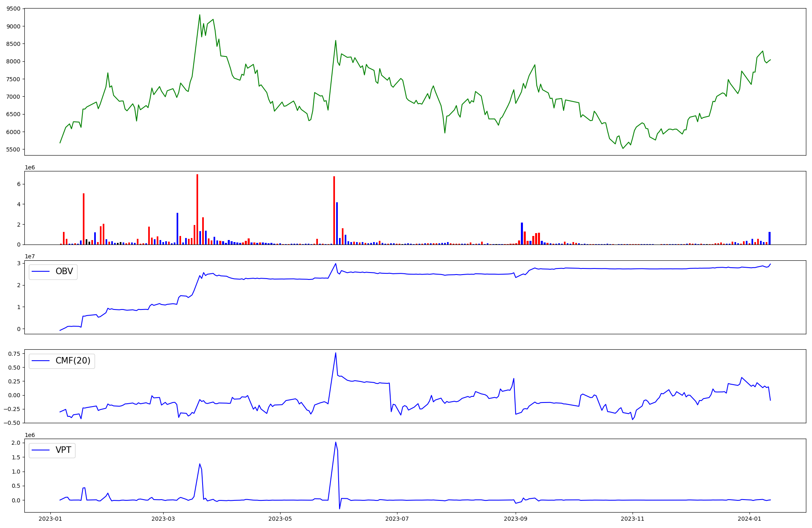
Task: Click the CMF(20) legend label
Action: pyautogui.click(x=73, y=361)
